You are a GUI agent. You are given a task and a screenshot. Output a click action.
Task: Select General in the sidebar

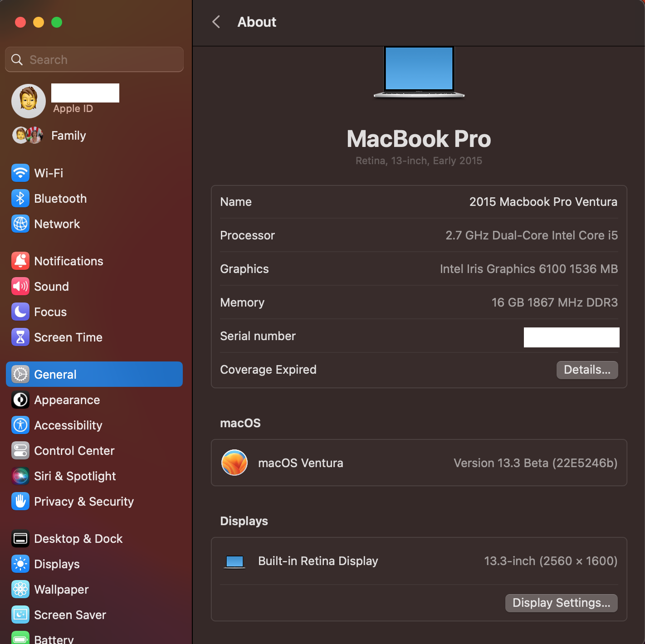coord(94,374)
